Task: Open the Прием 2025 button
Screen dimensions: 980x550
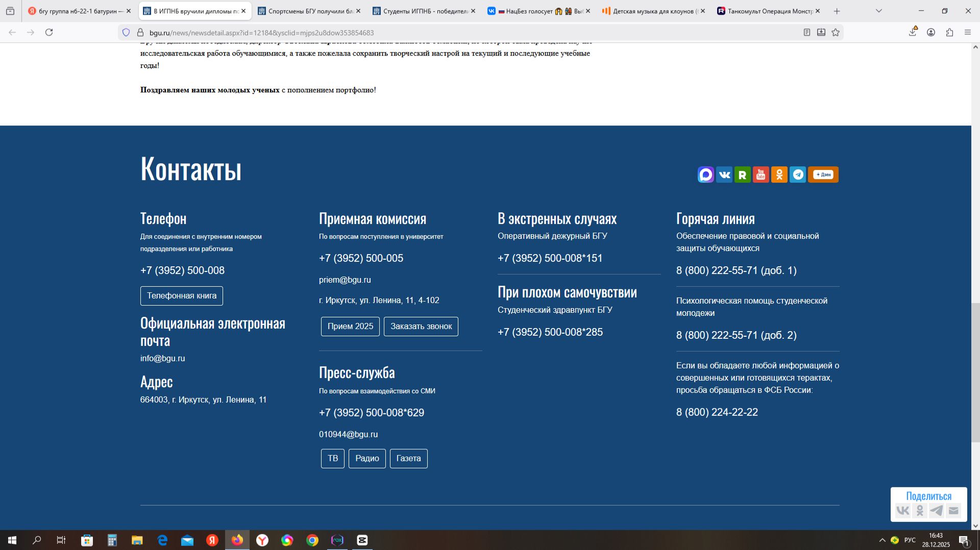Action: 350,327
